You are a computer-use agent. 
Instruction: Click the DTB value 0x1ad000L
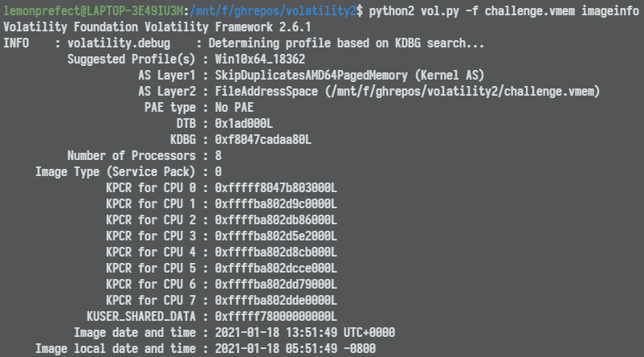243,123
